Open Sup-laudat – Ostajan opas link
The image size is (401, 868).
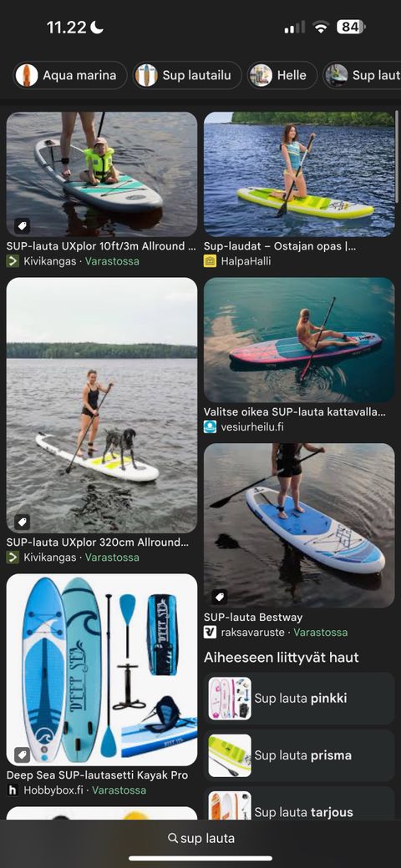(280, 245)
